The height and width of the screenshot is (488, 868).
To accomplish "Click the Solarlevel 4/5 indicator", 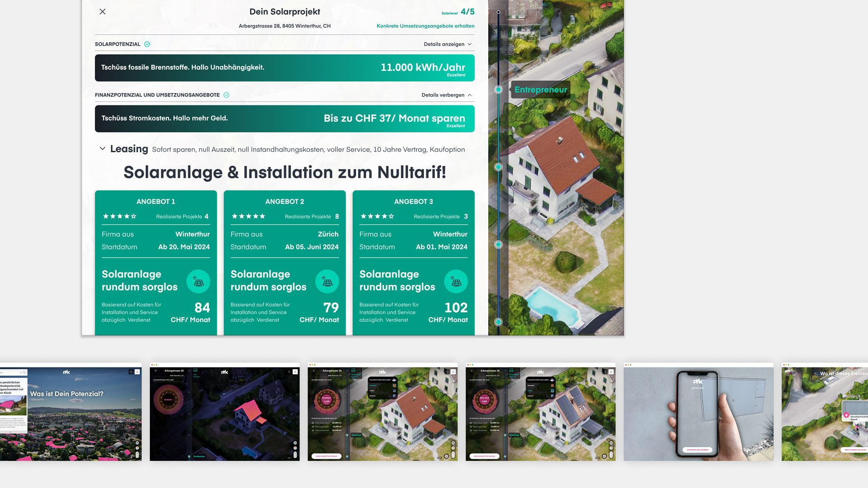I will [458, 12].
